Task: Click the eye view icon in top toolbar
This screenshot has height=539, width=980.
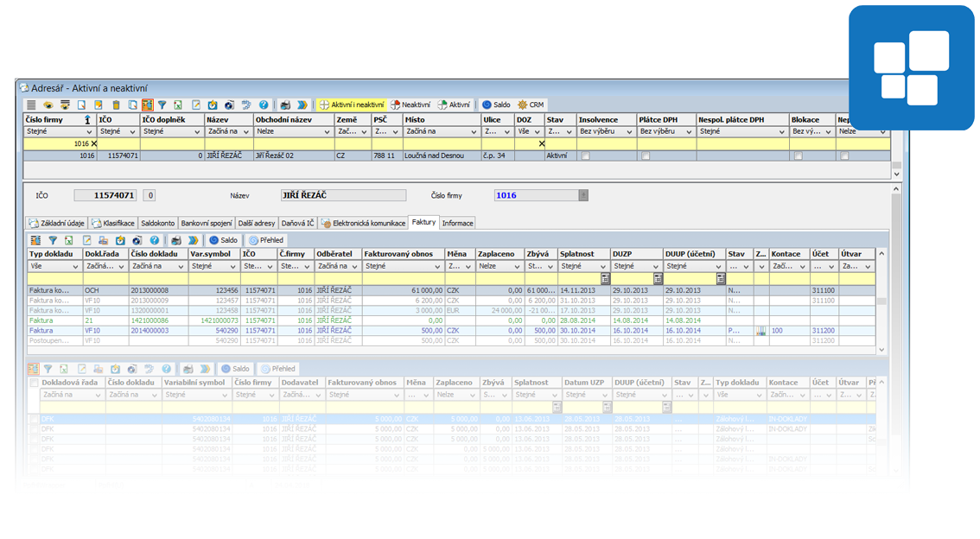Action: [x=48, y=105]
